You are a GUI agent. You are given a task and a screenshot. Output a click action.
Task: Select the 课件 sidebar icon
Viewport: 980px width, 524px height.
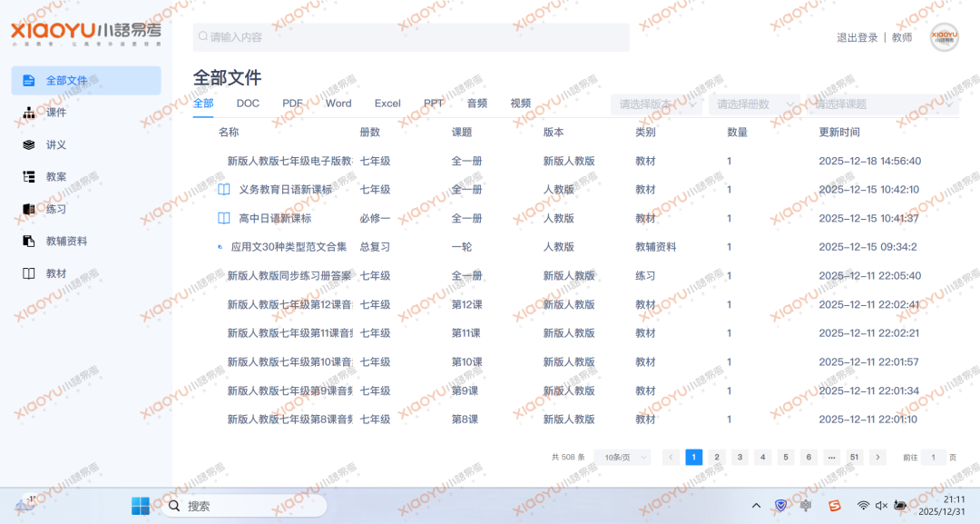pos(29,113)
